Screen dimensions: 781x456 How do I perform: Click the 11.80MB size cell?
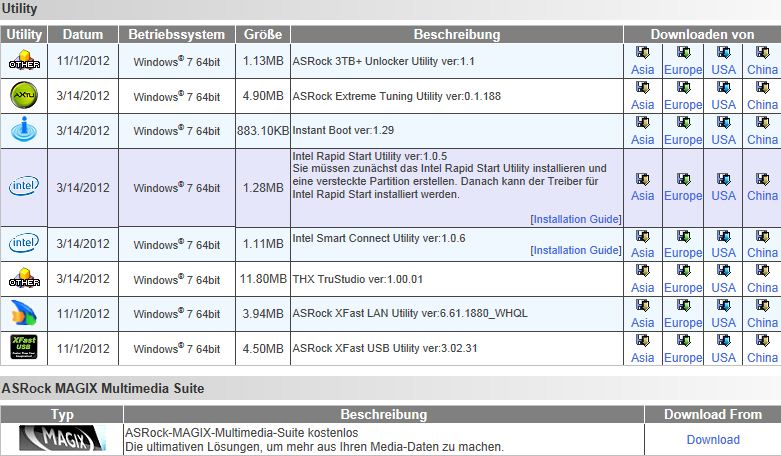click(x=263, y=279)
